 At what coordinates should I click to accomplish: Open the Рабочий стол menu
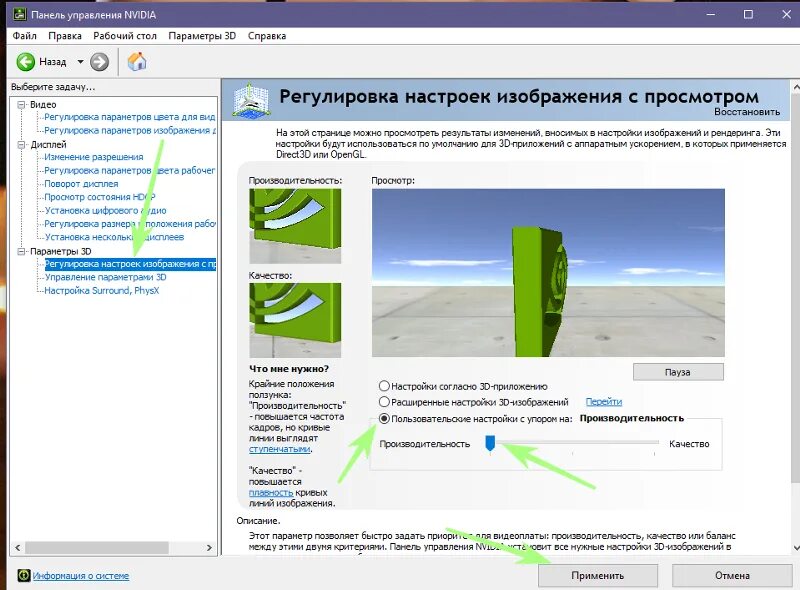(x=125, y=36)
